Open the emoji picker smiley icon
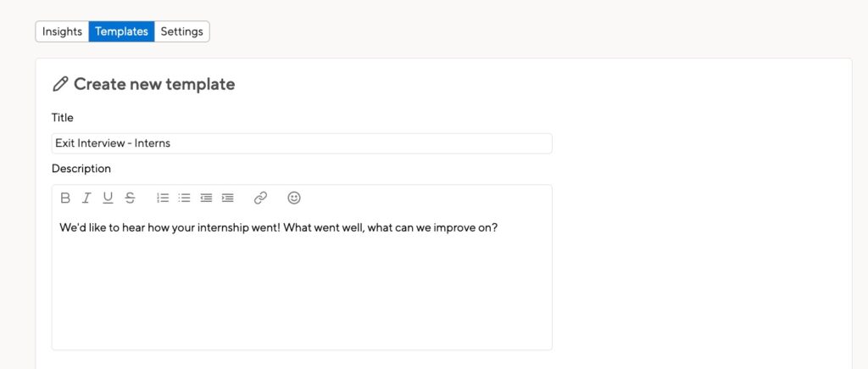This screenshot has width=868, height=369. [x=294, y=198]
